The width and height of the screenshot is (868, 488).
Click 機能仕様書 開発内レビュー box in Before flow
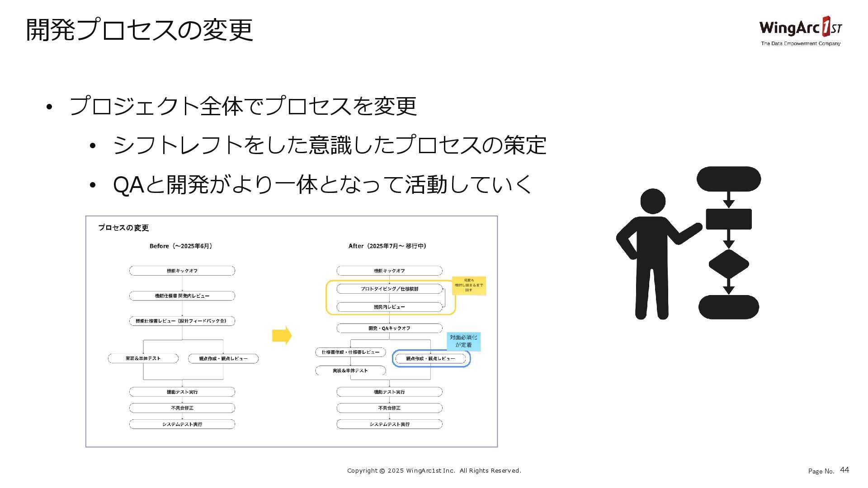pos(182,296)
